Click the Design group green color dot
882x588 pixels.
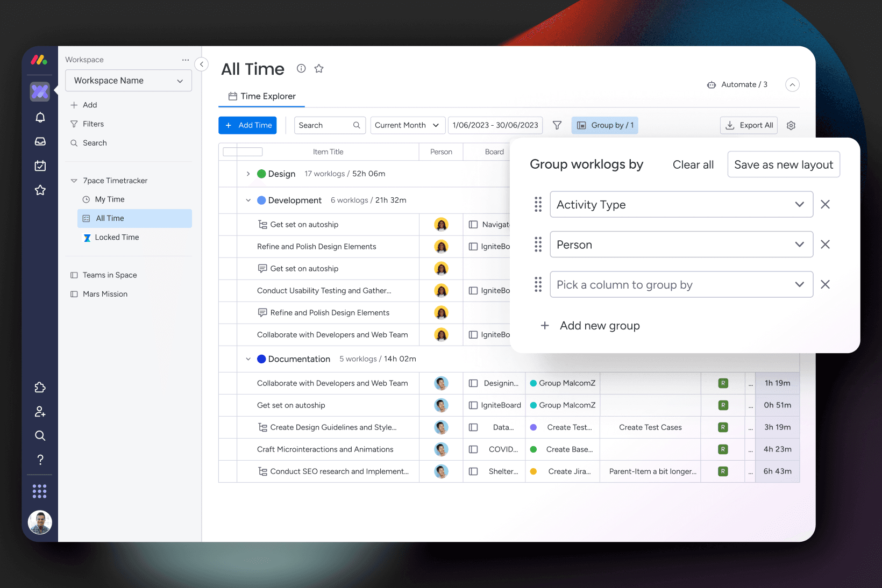click(261, 174)
